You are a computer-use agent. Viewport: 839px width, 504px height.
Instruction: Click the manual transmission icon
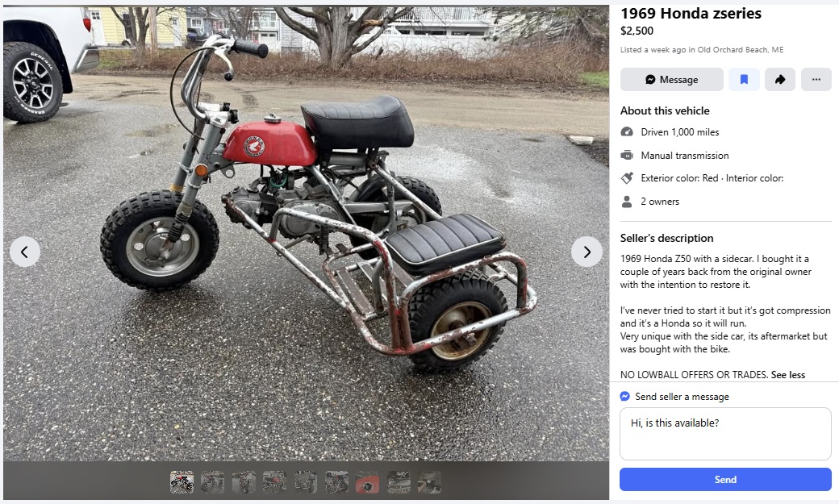point(627,155)
